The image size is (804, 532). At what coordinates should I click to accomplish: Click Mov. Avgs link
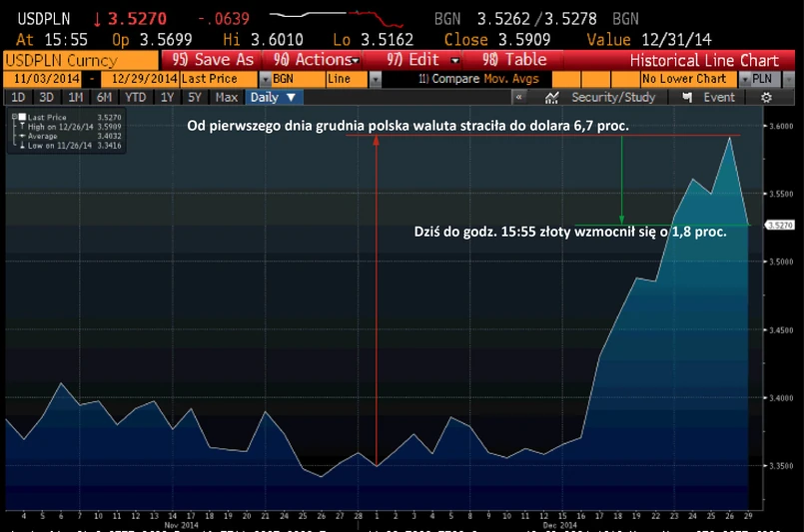coord(511,79)
